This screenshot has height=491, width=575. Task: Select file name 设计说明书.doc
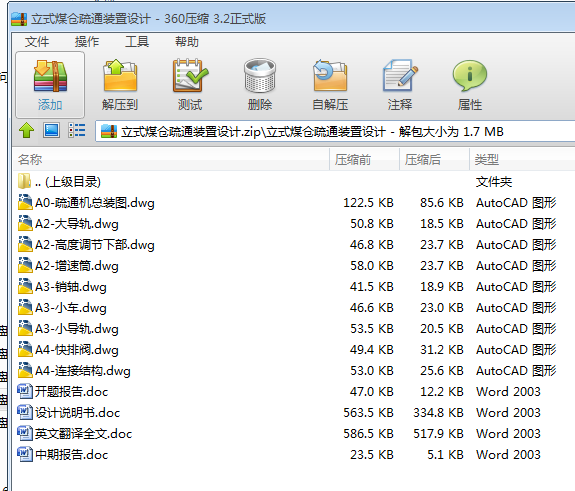coord(77,413)
